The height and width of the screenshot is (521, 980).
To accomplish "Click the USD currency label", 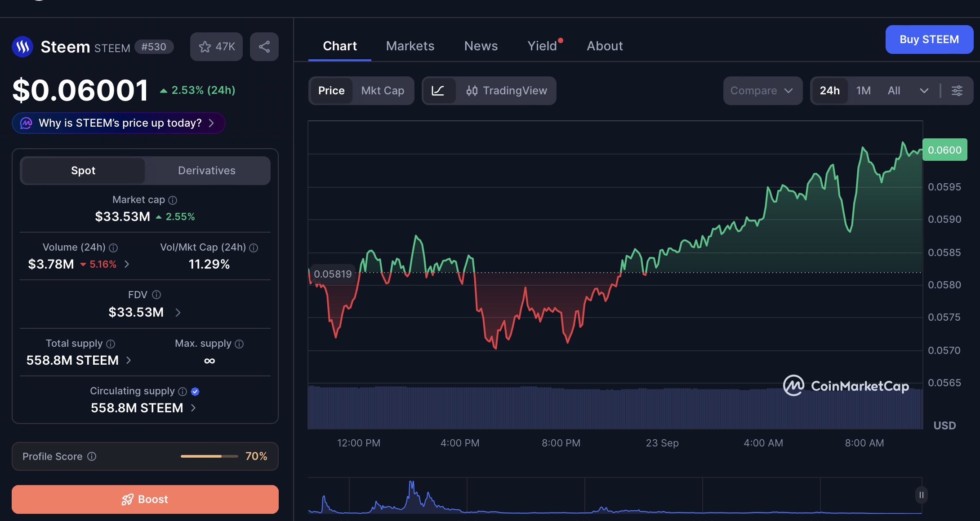I will tap(945, 426).
